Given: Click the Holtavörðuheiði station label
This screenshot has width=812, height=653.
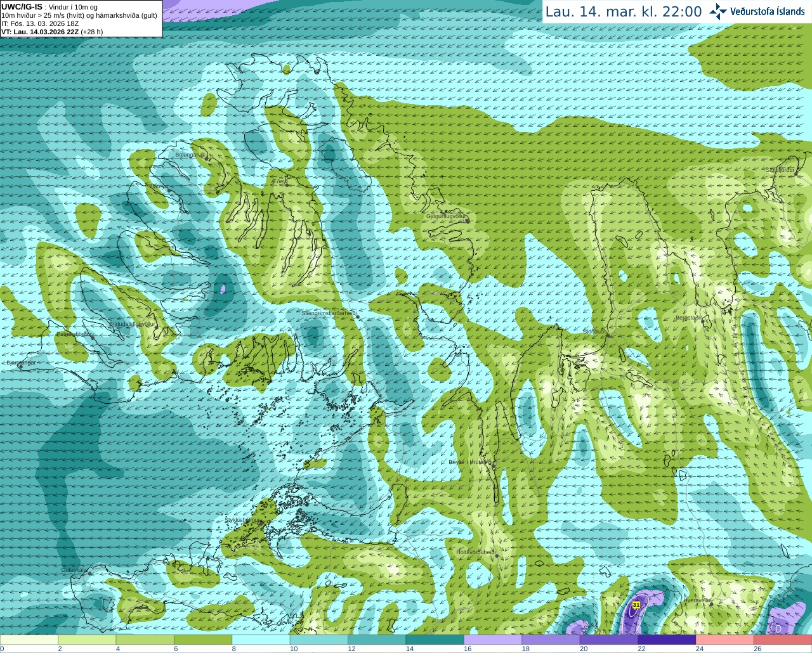Looking at the screenshot, I should coord(476,552).
